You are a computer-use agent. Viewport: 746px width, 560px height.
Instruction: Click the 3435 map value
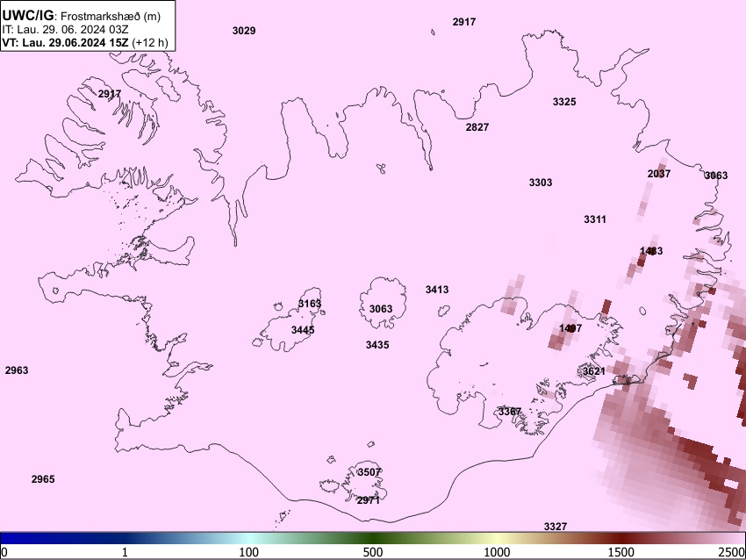377,344
